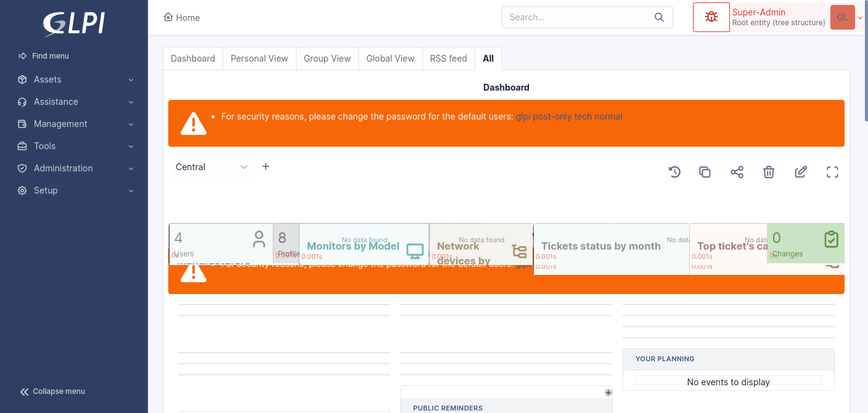This screenshot has width=868, height=413.
Task: Go to Home via the breadcrumb
Action: coord(182,17)
